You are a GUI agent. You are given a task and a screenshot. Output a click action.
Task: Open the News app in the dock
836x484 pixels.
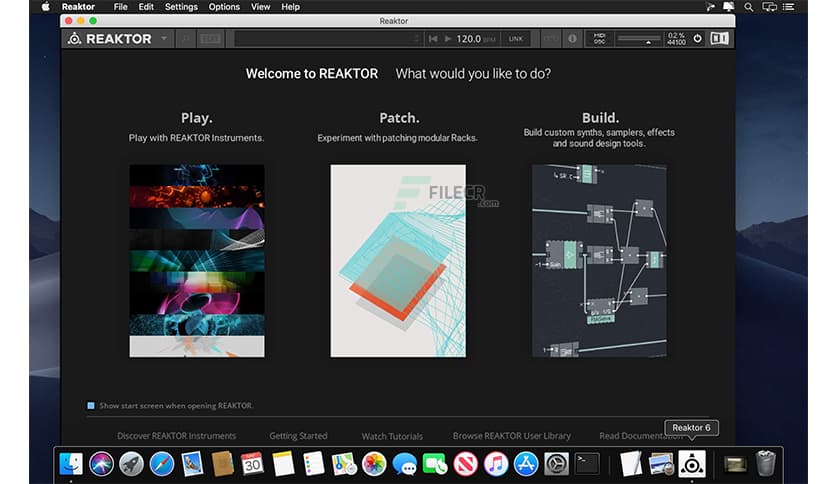pyautogui.click(x=465, y=464)
